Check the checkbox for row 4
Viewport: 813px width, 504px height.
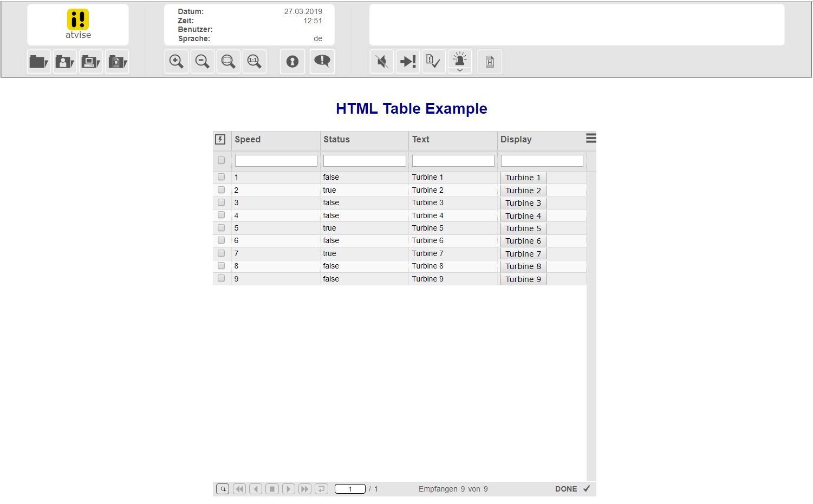tap(221, 215)
